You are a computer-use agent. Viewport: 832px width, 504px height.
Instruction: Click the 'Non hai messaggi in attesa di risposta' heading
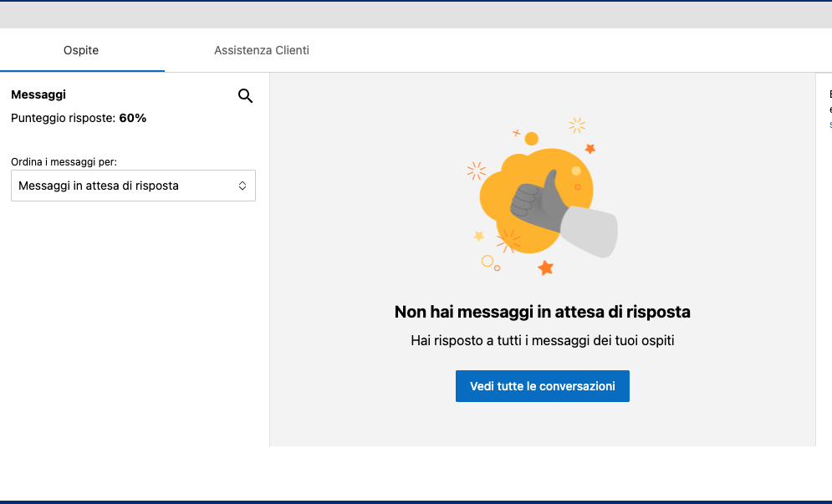(x=543, y=312)
